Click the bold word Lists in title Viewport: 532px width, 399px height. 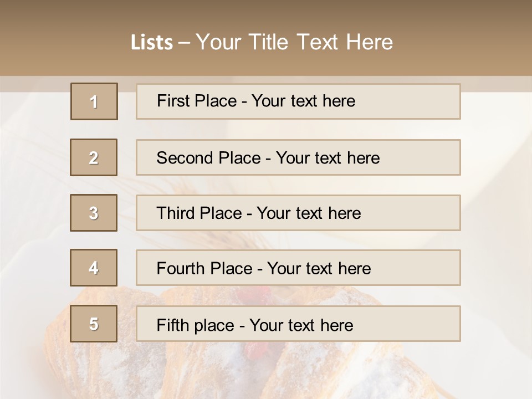pos(152,42)
